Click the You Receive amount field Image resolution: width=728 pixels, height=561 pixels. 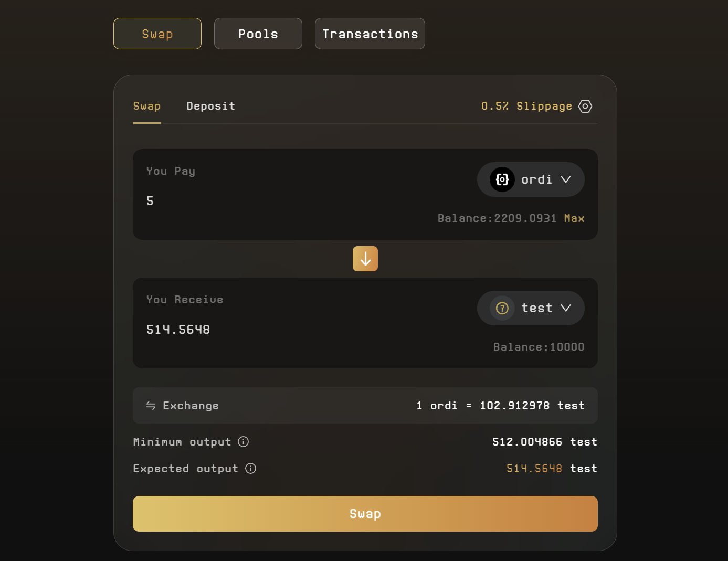[262, 330]
